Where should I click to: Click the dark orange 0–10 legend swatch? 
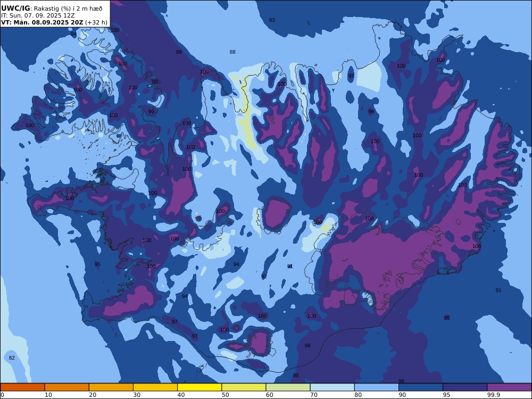(x=22, y=387)
